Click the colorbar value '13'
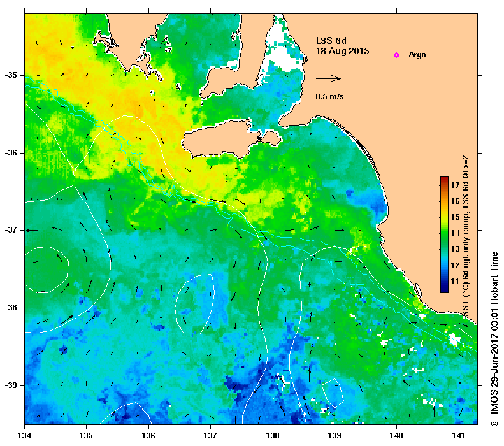 click(455, 249)
